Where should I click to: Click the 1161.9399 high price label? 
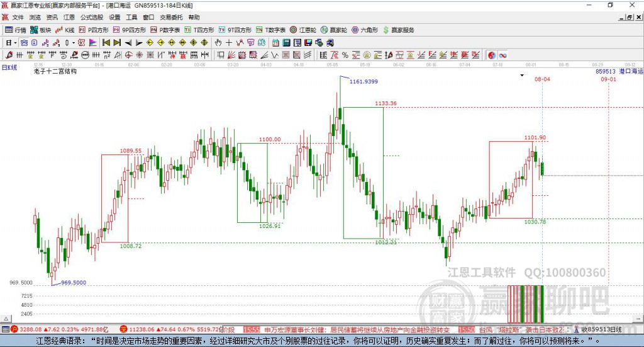click(364, 81)
